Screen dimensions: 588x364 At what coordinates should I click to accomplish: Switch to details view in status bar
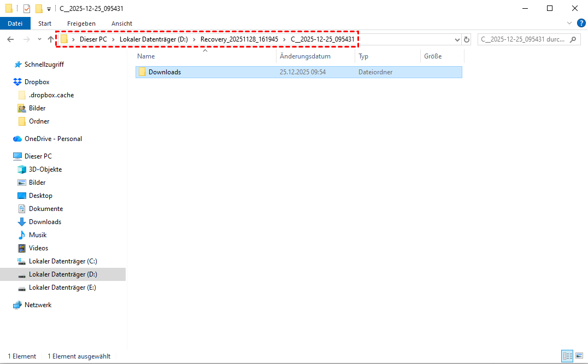point(568,356)
